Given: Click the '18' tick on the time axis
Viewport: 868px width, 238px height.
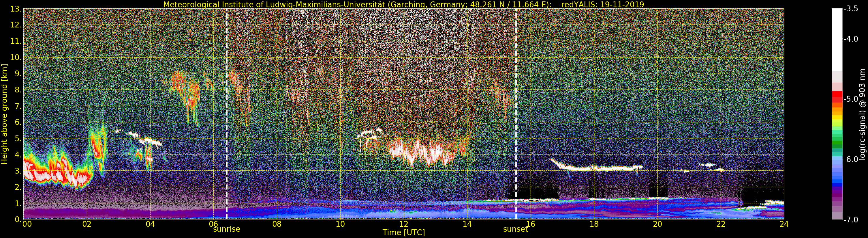Looking at the screenshot, I should 594,224.
